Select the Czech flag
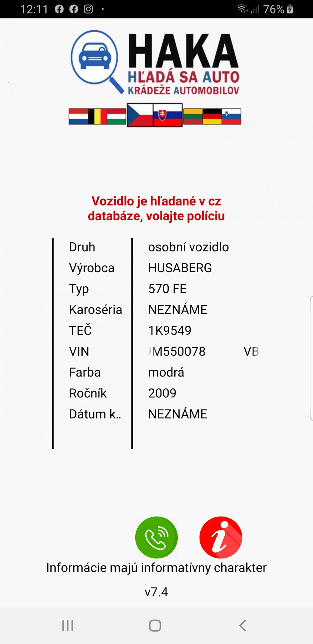This screenshot has height=644, width=313. pyautogui.click(x=140, y=115)
